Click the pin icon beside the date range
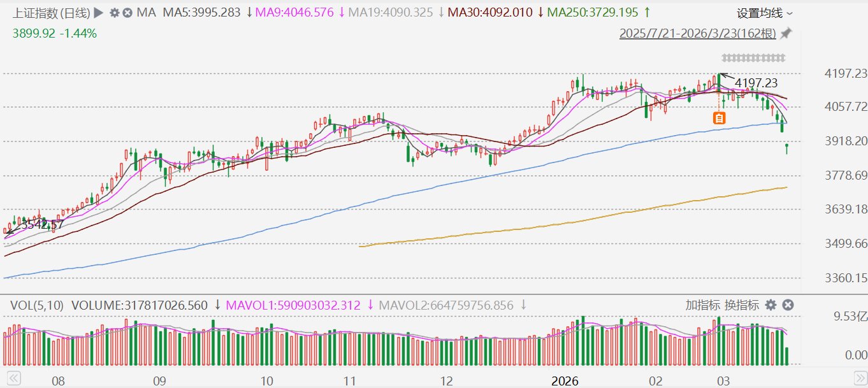This screenshot has height=388, width=868. 786,33
